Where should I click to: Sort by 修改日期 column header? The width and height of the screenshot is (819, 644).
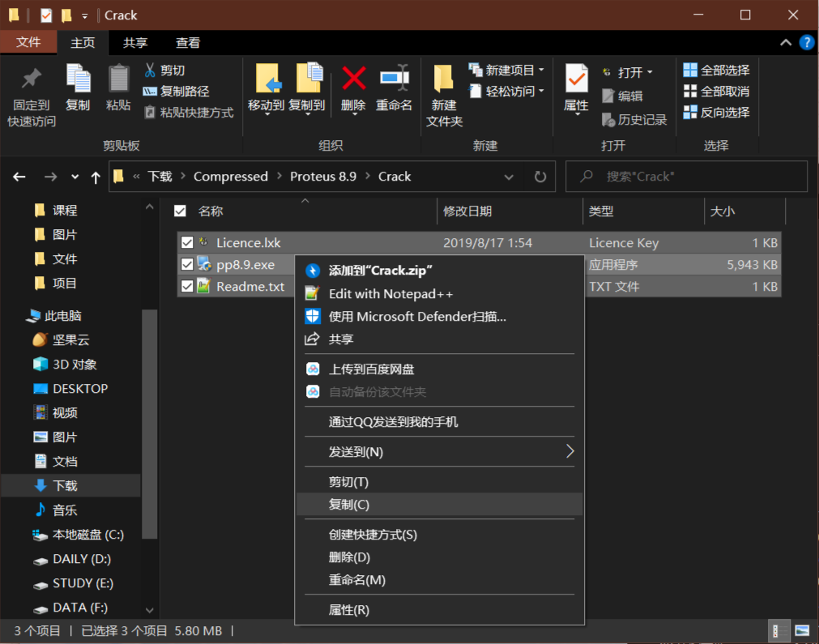pyautogui.click(x=510, y=211)
